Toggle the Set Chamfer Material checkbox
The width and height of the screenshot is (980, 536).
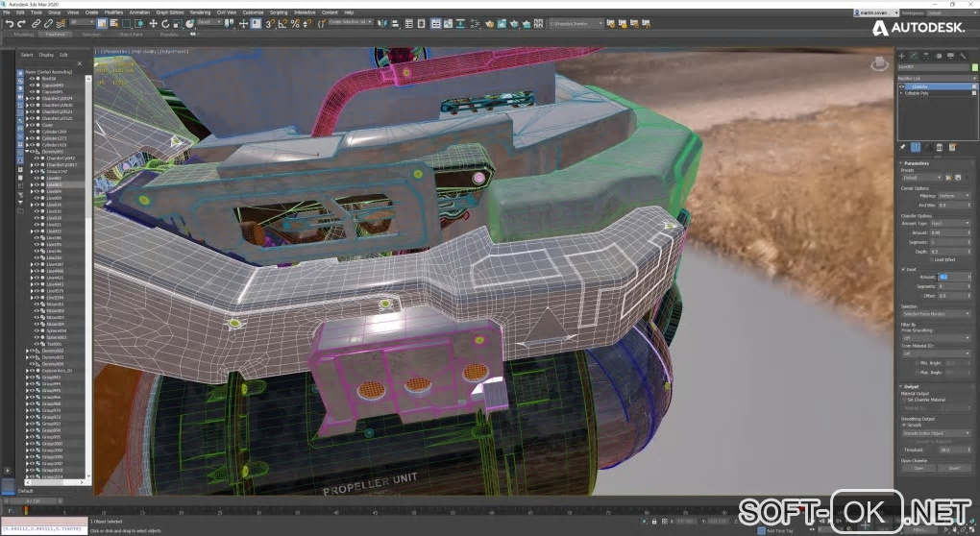click(904, 400)
